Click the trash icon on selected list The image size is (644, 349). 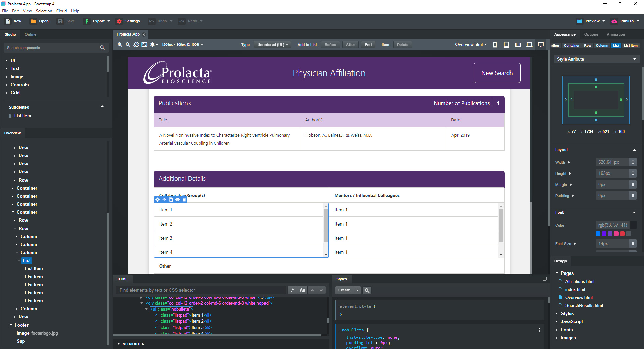click(184, 200)
